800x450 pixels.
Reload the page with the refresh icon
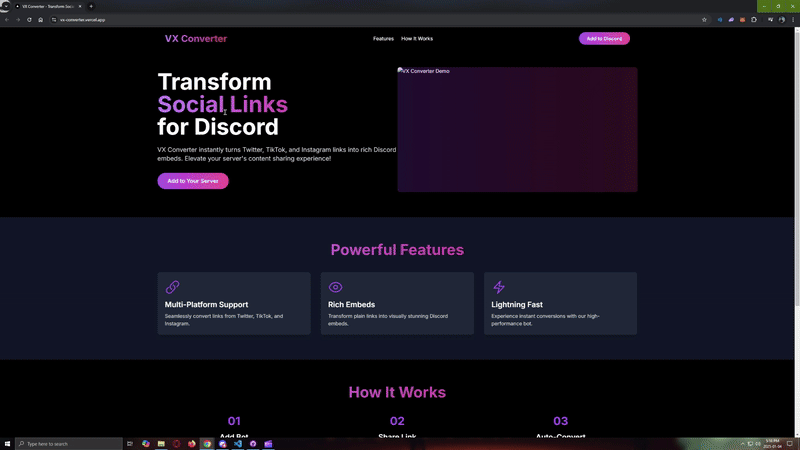tap(29, 20)
